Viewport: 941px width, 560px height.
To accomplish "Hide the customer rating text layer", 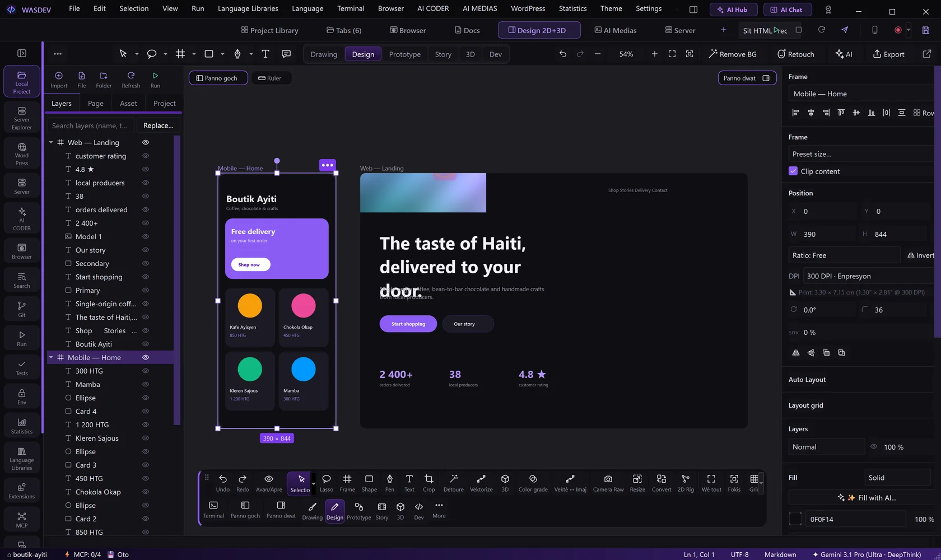I will (146, 156).
